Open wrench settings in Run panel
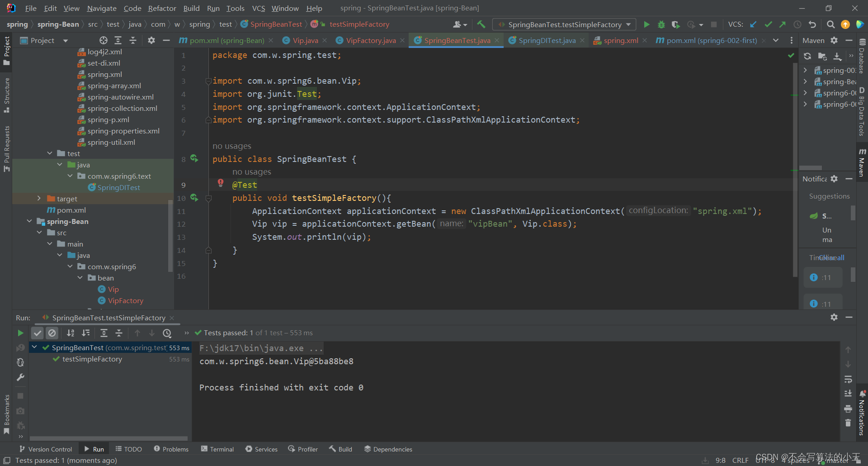 (20, 377)
